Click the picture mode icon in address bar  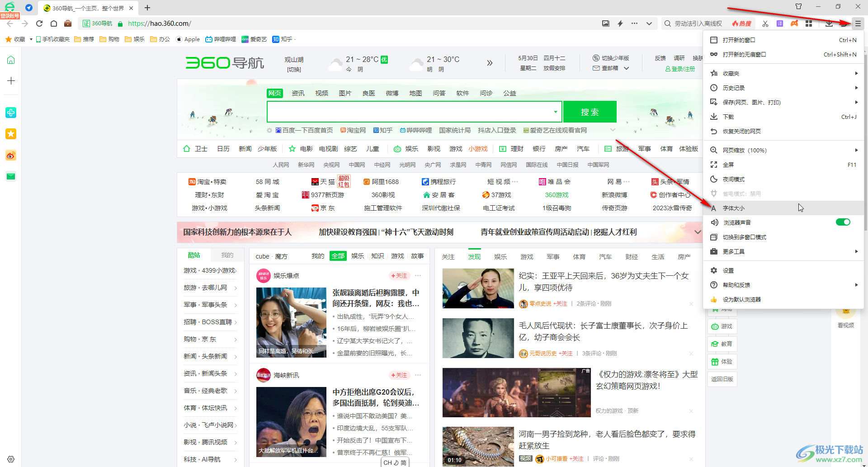click(x=606, y=24)
